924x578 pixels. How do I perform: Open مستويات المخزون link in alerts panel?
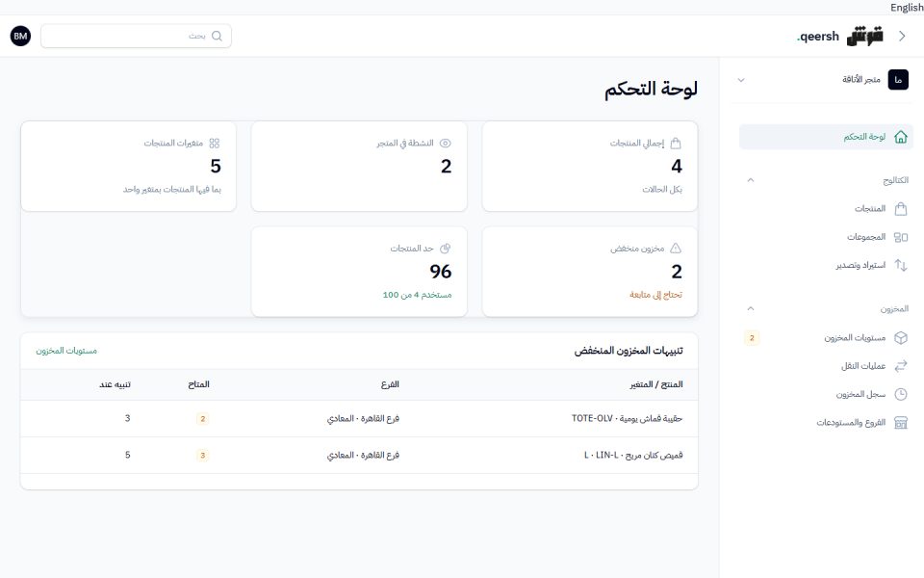pyautogui.click(x=66, y=351)
